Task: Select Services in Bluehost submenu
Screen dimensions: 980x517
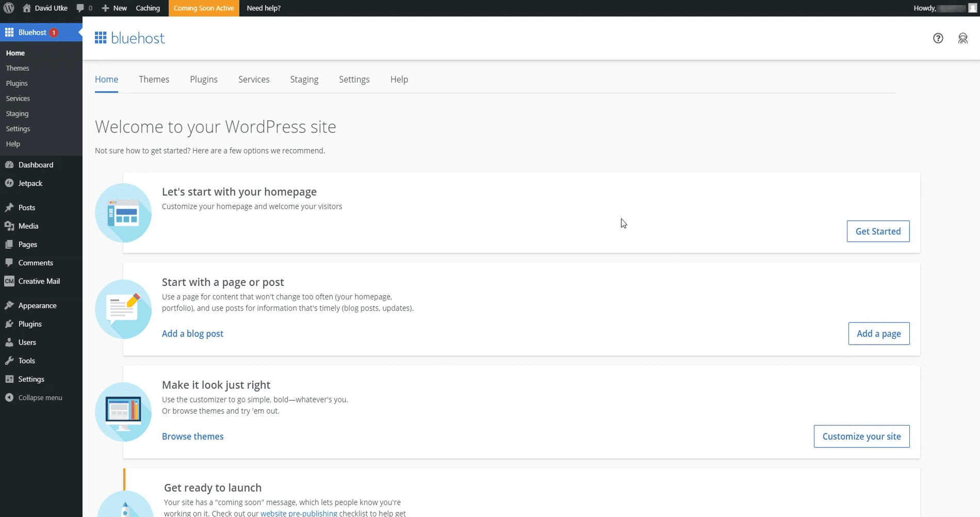Action: (x=18, y=99)
